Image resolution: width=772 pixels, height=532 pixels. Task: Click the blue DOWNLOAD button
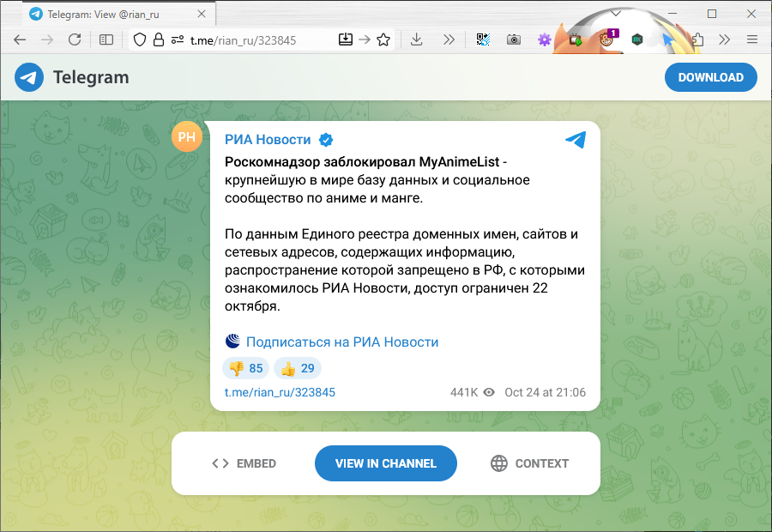click(x=710, y=77)
